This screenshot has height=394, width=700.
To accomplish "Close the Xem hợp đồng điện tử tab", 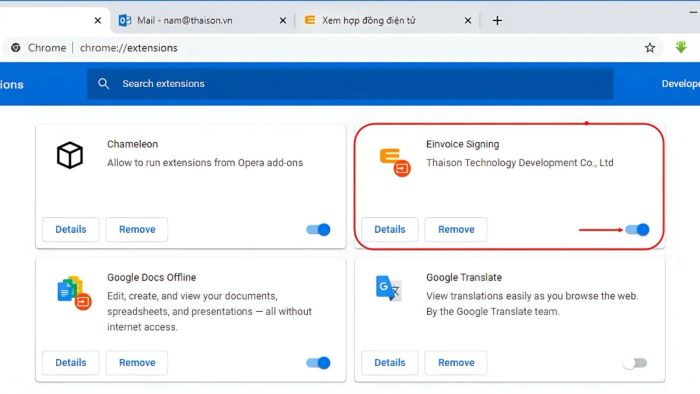I will click(x=467, y=21).
